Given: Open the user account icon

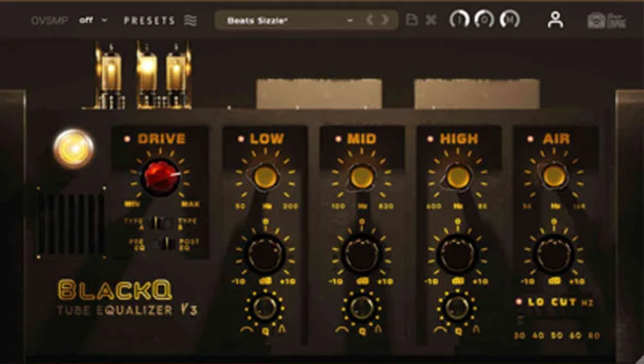Looking at the screenshot, I should tap(555, 19).
